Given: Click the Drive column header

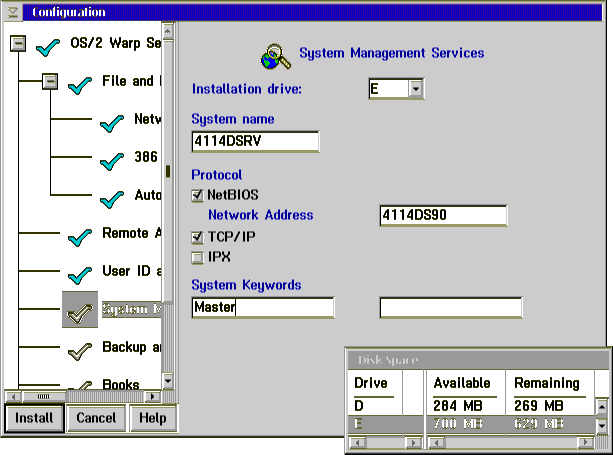Looking at the screenshot, I should (371, 383).
